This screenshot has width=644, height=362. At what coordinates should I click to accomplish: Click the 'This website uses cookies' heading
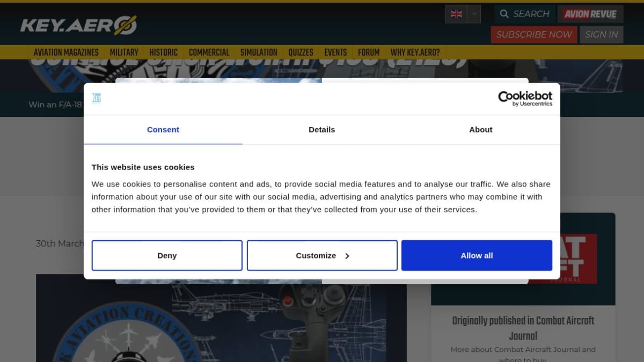(x=143, y=167)
